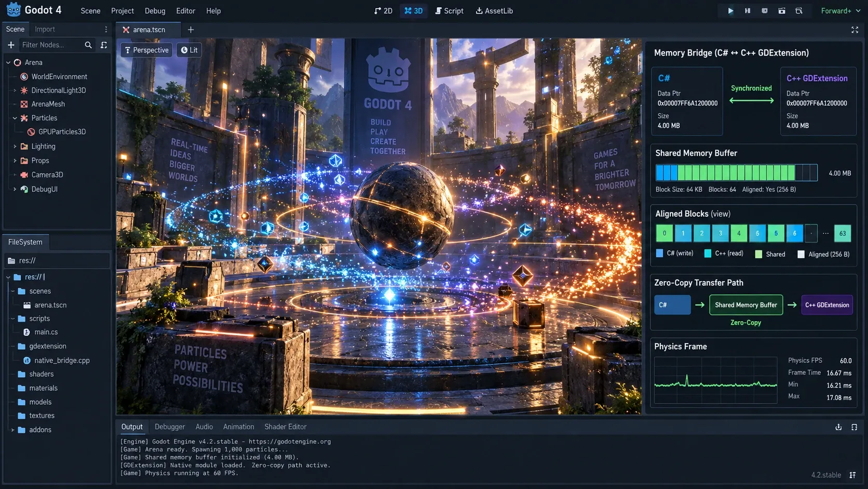Switch to the 2D workspace

(383, 10)
